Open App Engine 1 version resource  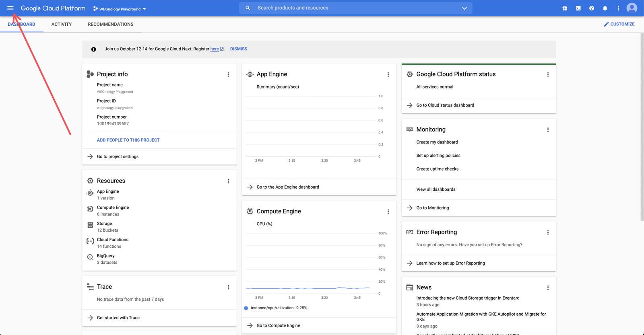point(108,195)
